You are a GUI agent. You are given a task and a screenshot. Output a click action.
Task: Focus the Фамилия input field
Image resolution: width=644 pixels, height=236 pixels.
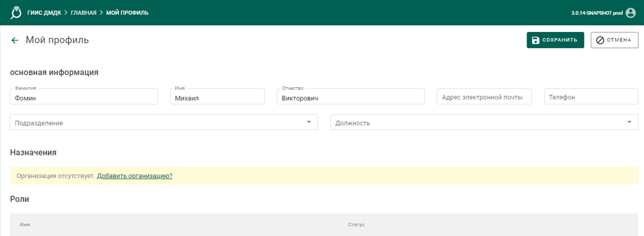(x=84, y=97)
